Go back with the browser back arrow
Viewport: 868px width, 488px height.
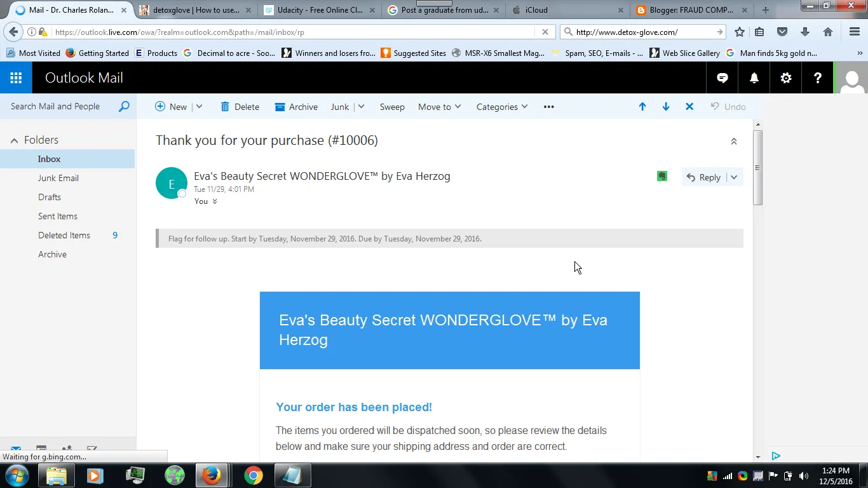click(x=13, y=32)
